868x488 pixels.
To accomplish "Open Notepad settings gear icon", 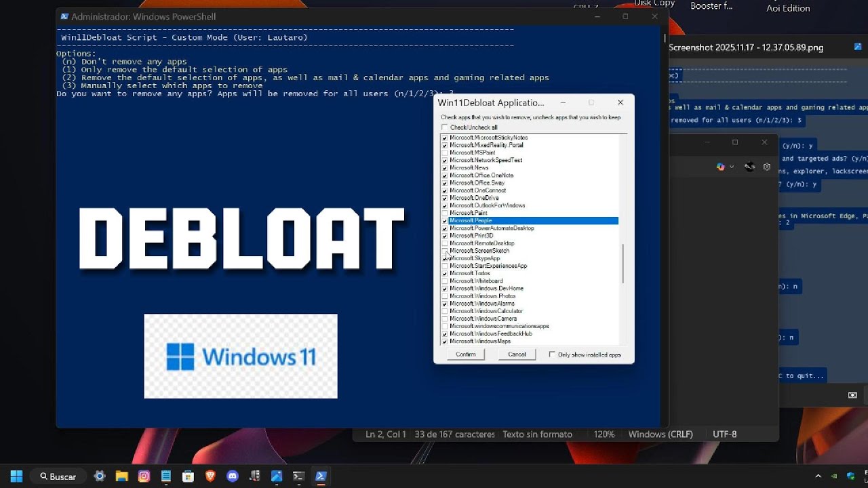I will pos(767,167).
